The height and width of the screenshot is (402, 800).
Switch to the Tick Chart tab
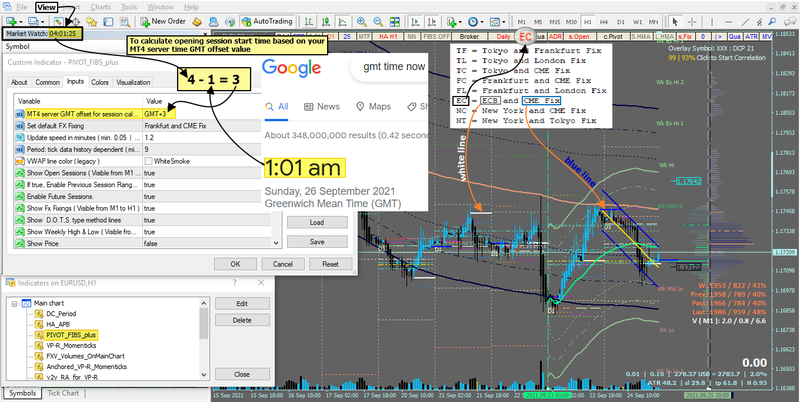(x=63, y=393)
